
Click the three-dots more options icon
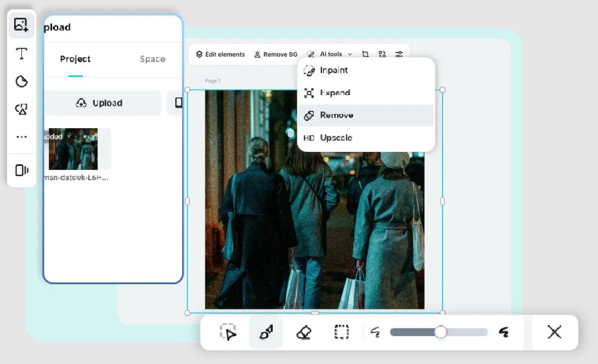click(x=21, y=137)
